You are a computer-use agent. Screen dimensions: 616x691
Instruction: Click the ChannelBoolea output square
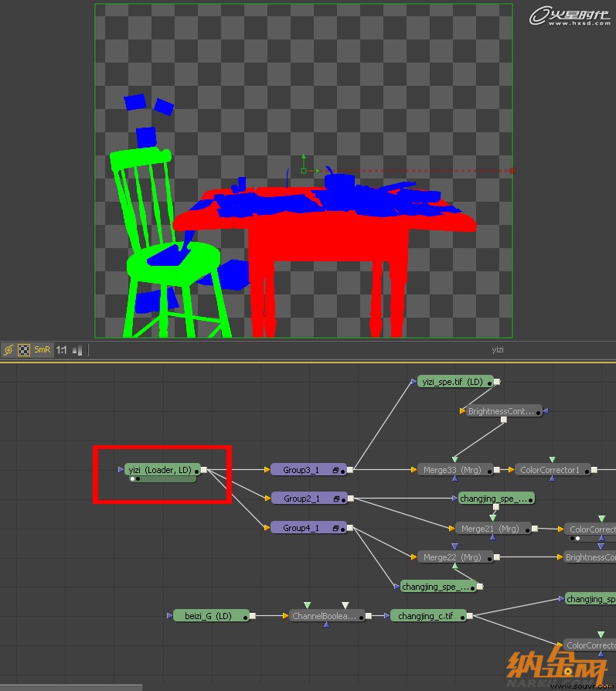tap(369, 616)
